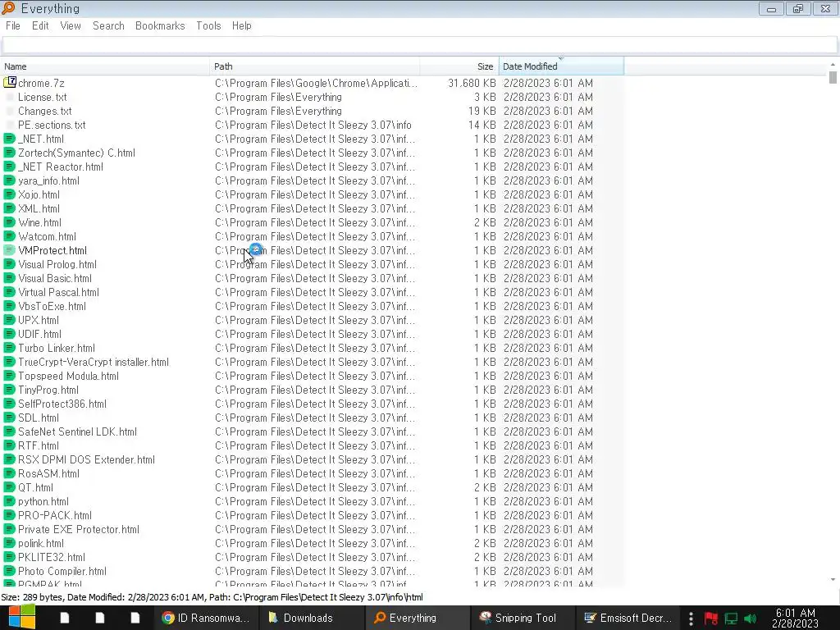
Task: Select PE.sections.txt file name
Action: (52, 125)
